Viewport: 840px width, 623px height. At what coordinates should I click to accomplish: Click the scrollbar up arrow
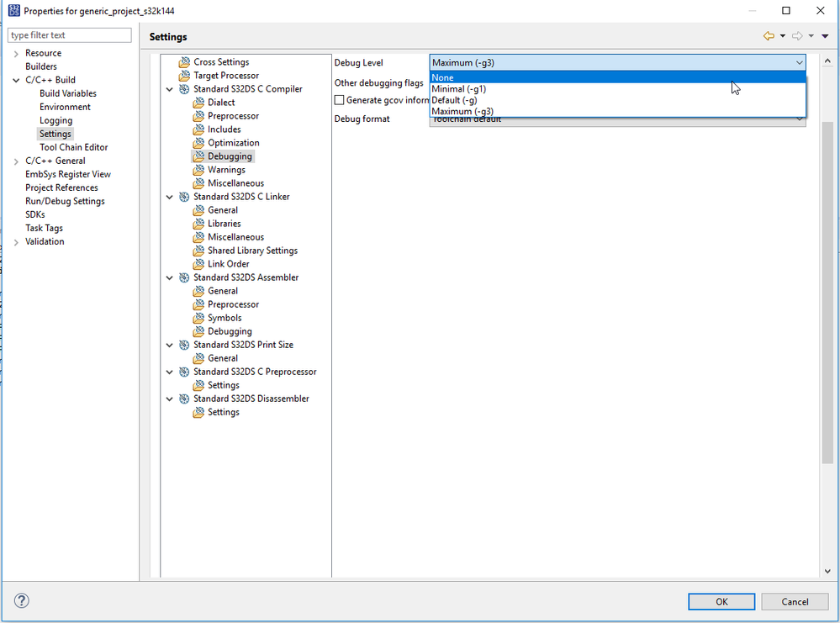pos(827,61)
